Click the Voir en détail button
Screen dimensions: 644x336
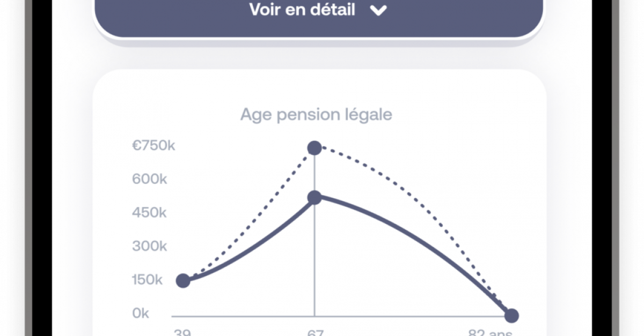click(x=319, y=14)
